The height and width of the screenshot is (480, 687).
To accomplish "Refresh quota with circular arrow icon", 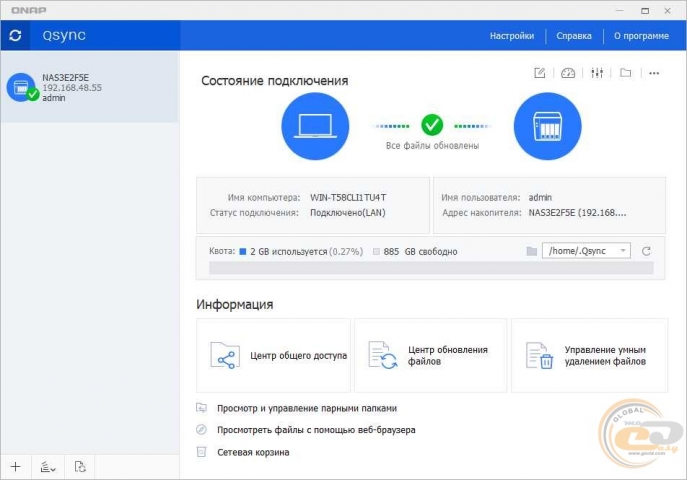I will click(646, 251).
